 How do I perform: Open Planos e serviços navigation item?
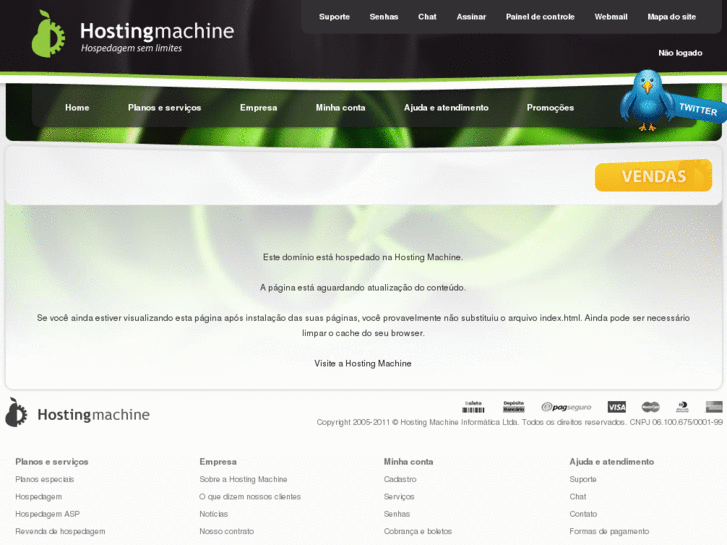[x=165, y=108]
